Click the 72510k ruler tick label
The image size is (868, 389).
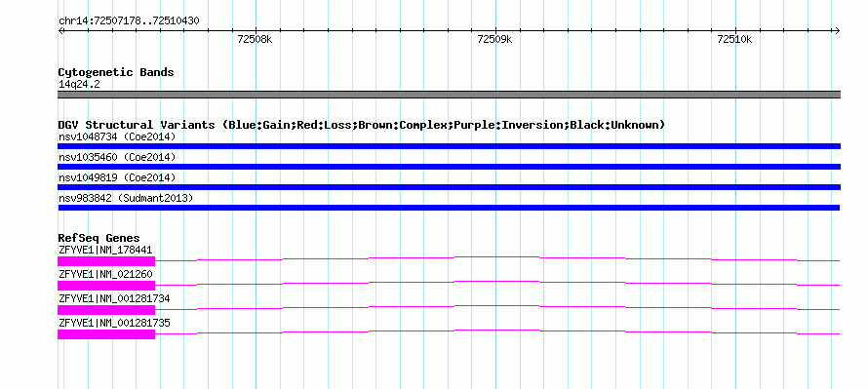(x=734, y=39)
